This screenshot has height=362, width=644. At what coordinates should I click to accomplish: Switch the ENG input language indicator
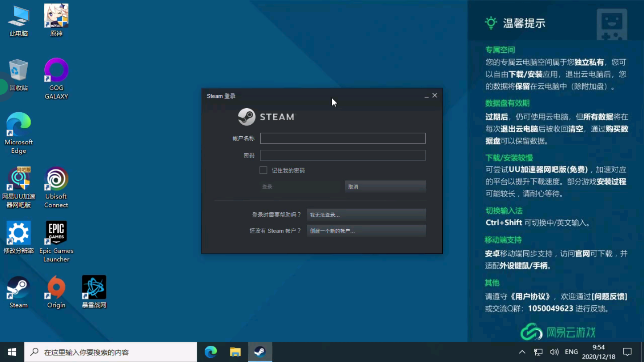pyautogui.click(x=571, y=352)
